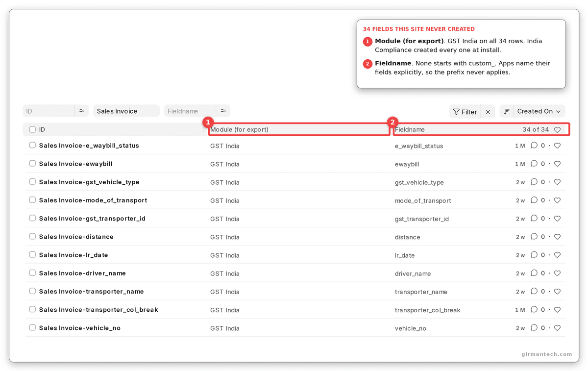Open comments on the gst_vehicle_type row
This screenshot has height=371, width=588.
(534, 182)
